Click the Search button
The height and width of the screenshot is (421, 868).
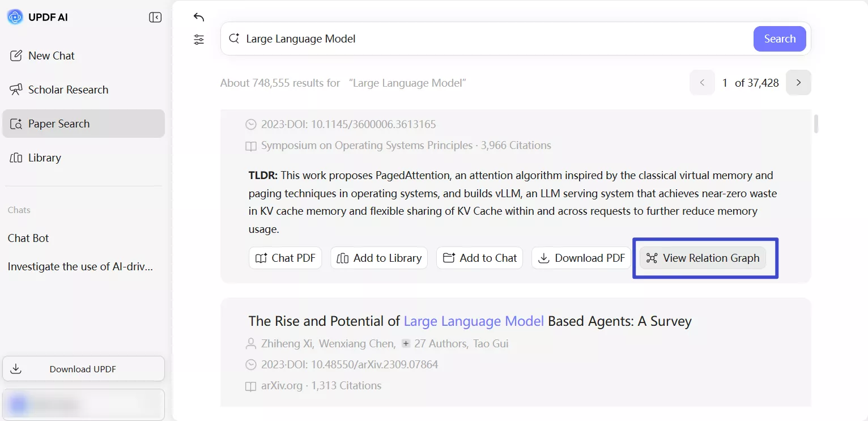tap(780, 39)
